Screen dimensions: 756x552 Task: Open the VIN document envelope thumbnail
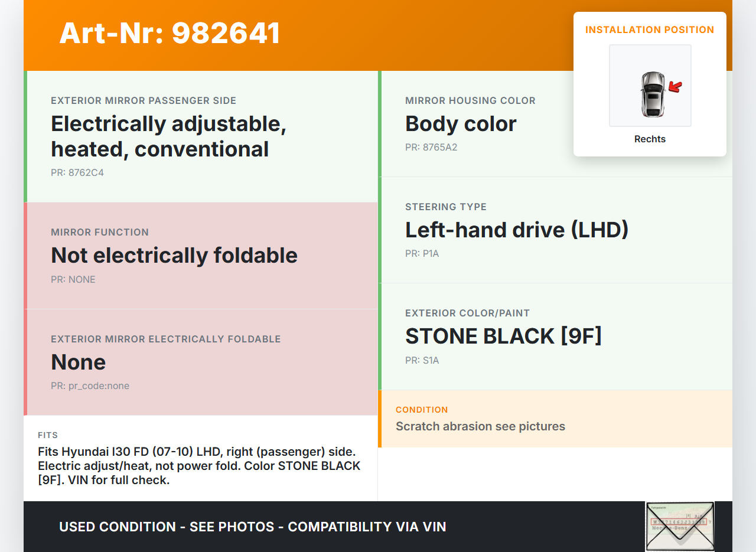[x=679, y=526]
